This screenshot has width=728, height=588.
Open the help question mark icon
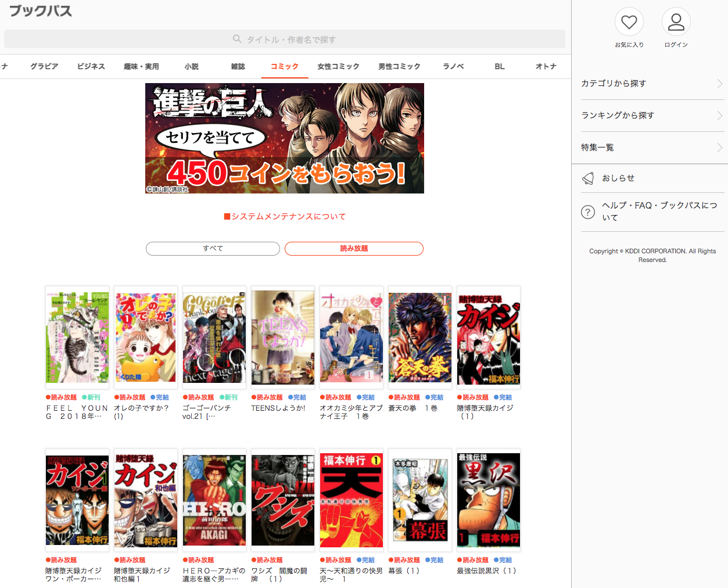point(588,212)
